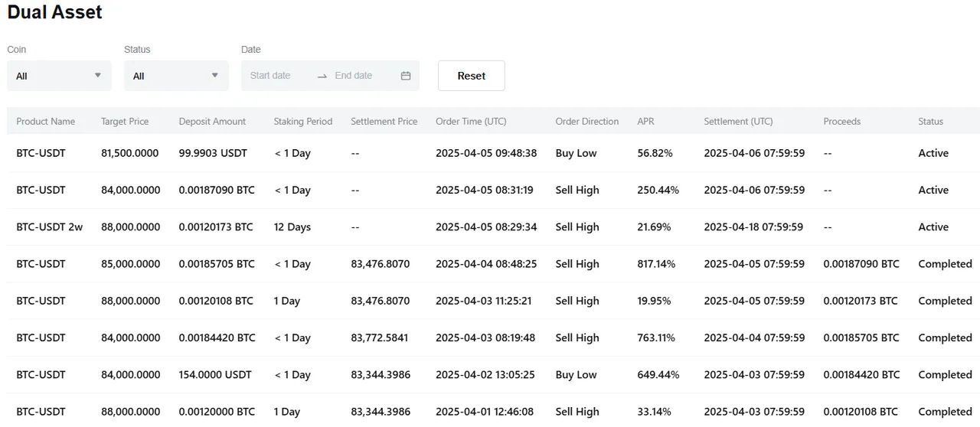This screenshot has width=980, height=427.
Task: Click the 12 Days staking period
Action: (x=292, y=227)
